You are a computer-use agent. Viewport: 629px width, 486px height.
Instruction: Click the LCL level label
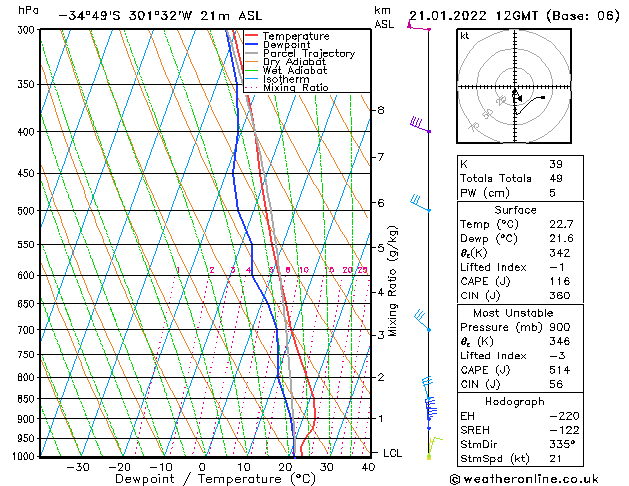(392, 453)
